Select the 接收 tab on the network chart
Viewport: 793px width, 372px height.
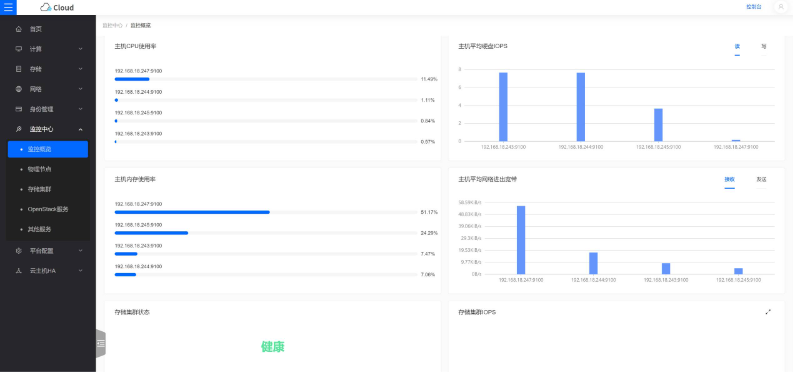coord(729,179)
